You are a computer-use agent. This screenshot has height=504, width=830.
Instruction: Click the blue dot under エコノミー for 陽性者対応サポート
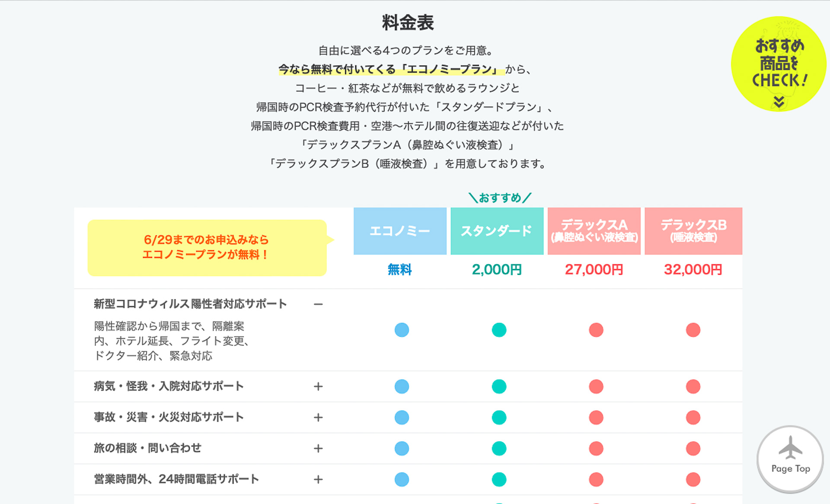402,330
